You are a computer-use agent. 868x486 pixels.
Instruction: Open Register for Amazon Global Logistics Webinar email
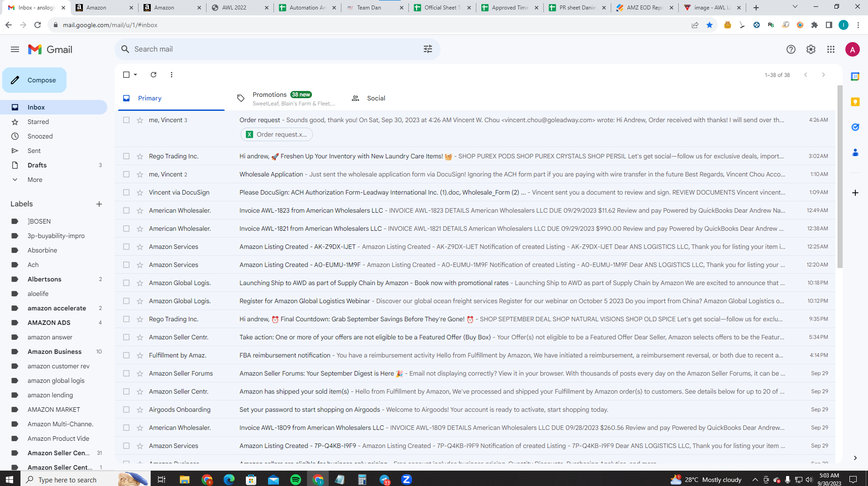[x=475, y=301]
